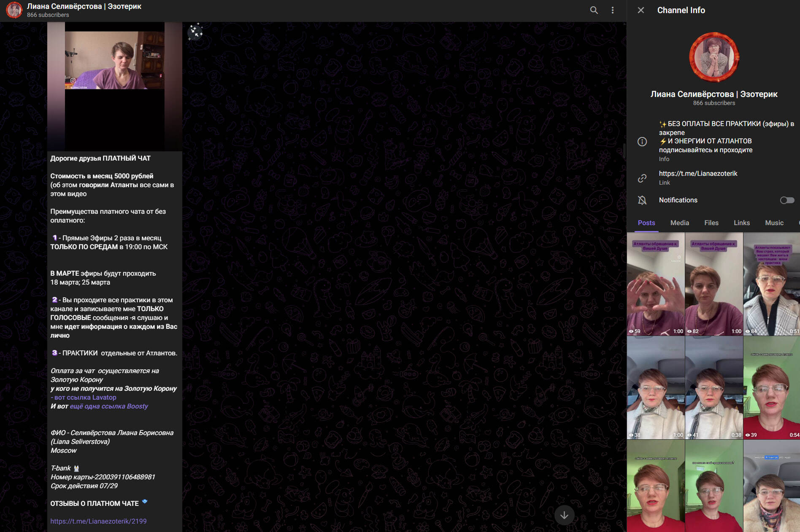
Task: Click the chain link icon
Action: tap(642, 178)
